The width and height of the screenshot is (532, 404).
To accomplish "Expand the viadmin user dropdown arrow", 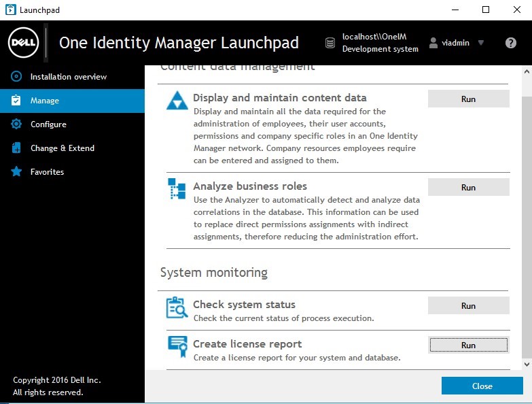I will [x=481, y=43].
